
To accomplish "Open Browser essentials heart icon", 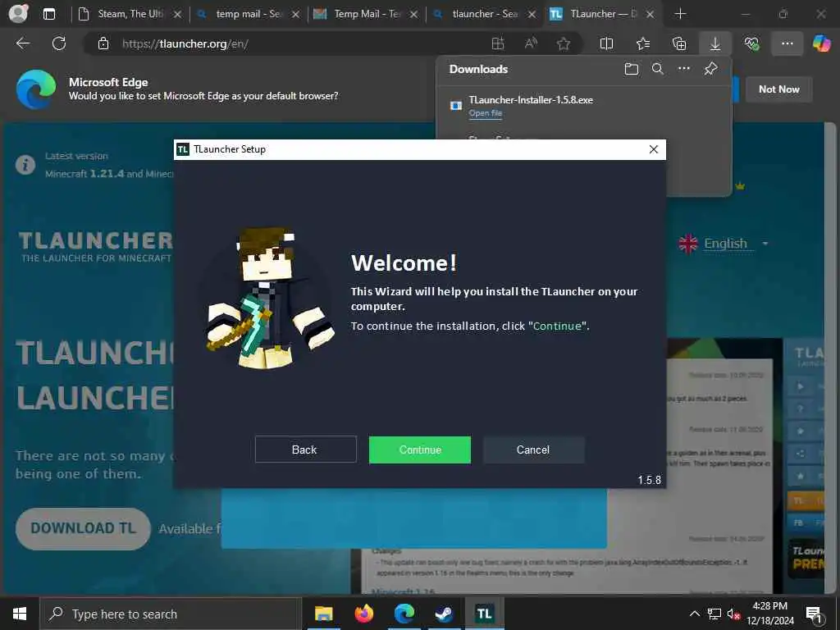I will [751, 44].
